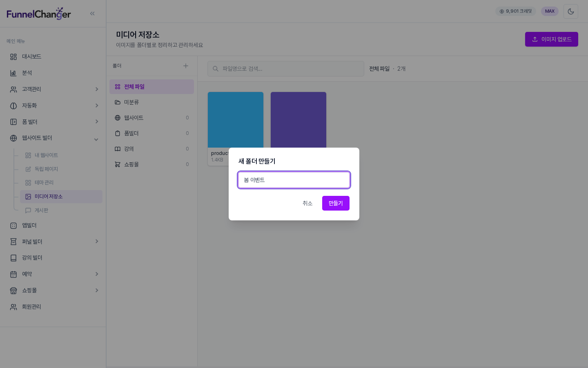Expand the 고객관리 submenu chevron
This screenshot has height=368, width=588.
[x=97, y=89]
